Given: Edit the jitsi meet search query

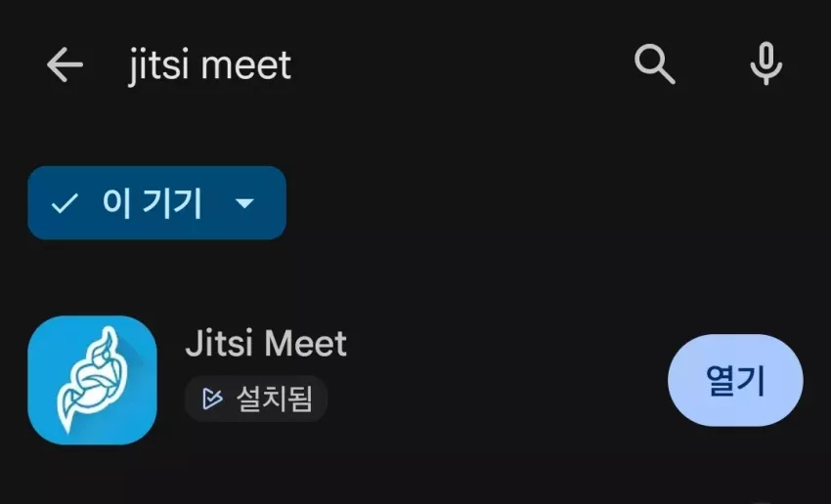Looking at the screenshot, I should click(210, 65).
